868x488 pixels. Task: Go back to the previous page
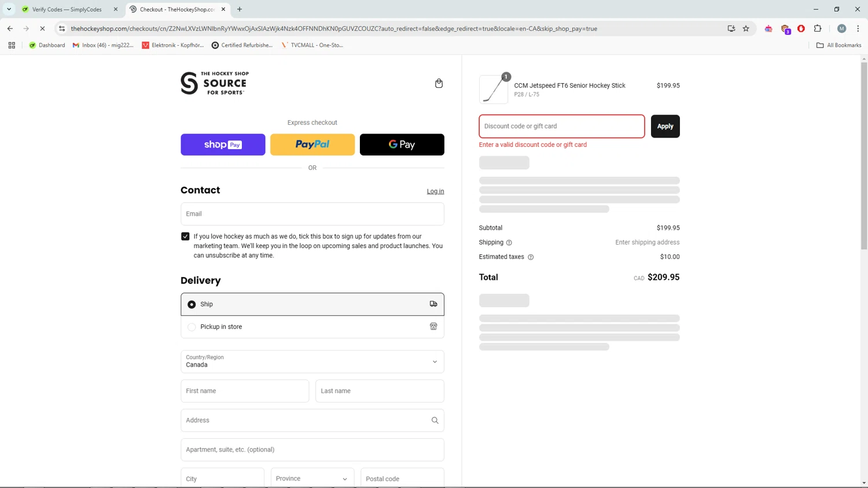pos(10,28)
